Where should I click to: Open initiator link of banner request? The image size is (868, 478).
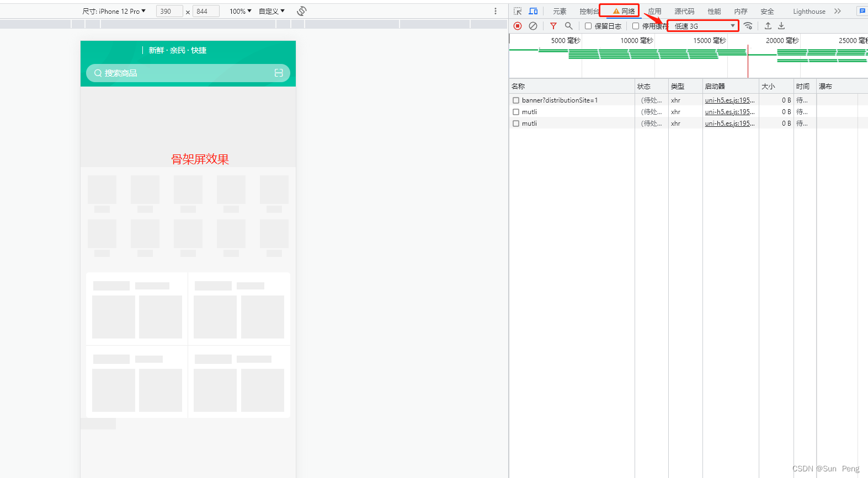click(x=729, y=100)
